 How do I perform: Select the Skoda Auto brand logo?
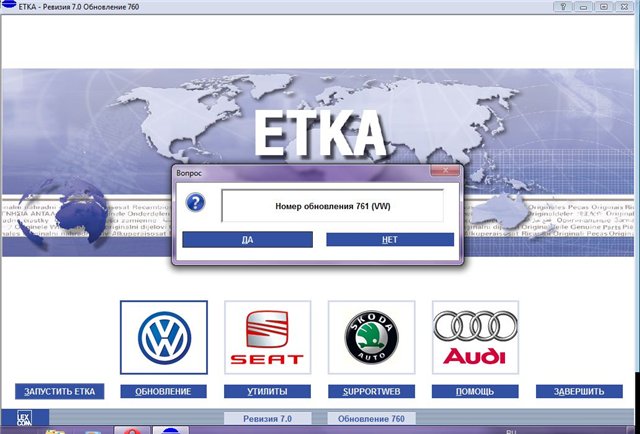point(371,337)
